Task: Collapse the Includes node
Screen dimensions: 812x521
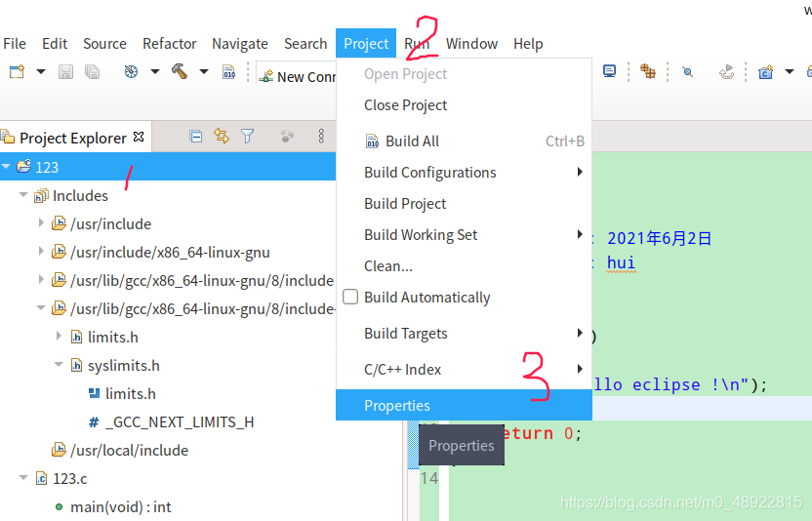Action: [23, 195]
